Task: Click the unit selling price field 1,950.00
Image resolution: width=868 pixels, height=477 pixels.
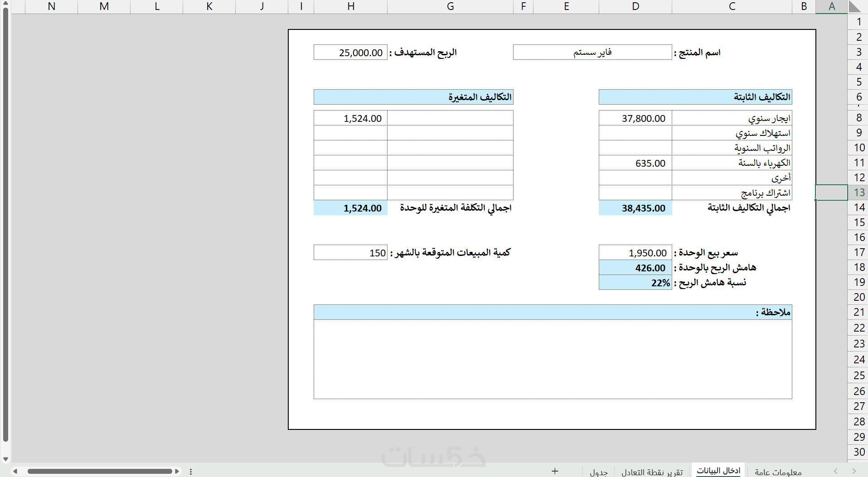Action: click(635, 252)
